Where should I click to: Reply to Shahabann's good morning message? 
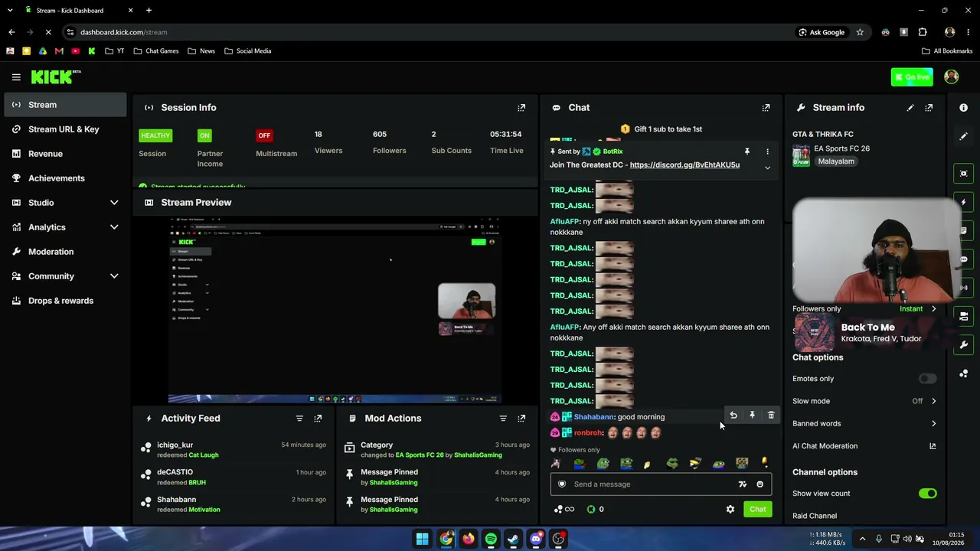pyautogui.click(x=733, y=415)
